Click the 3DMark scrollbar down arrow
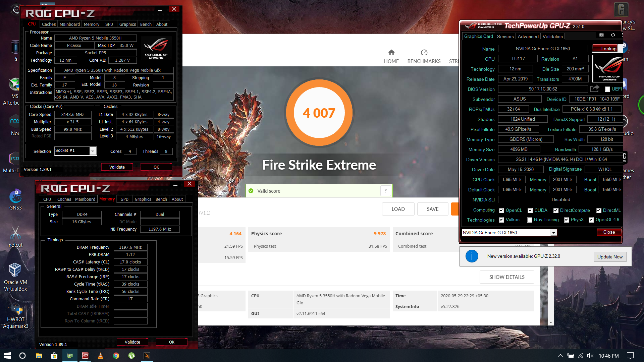This screenshot has width=644, height=362. [551, 322]
